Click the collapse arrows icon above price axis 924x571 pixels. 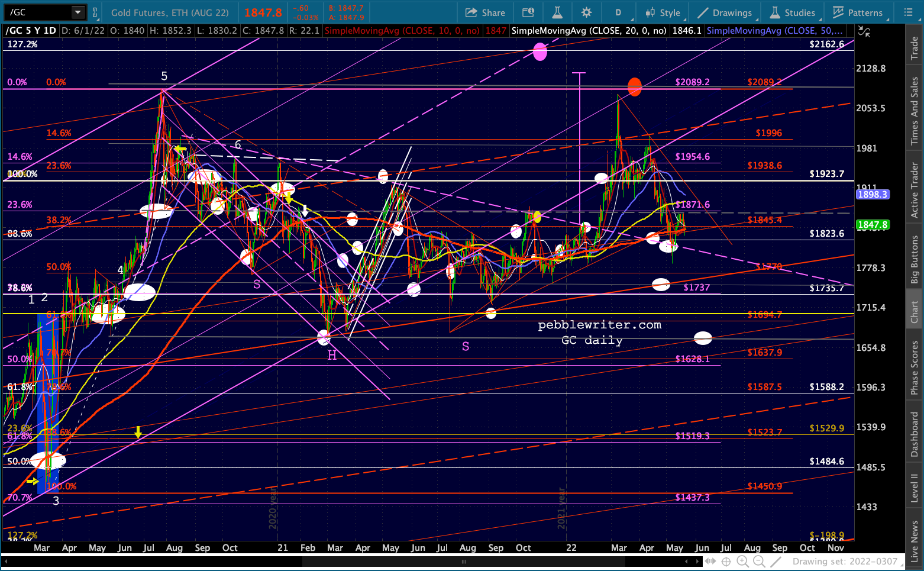tap(864, 33)
